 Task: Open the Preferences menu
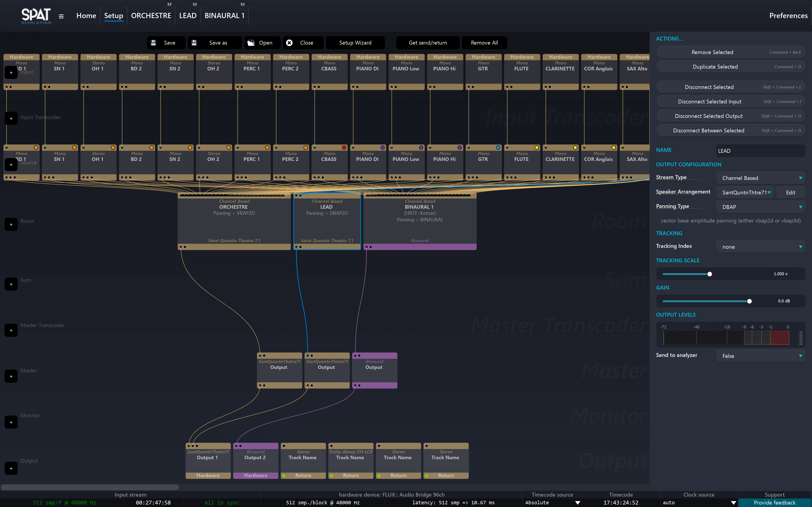click(x=788, y=16)
